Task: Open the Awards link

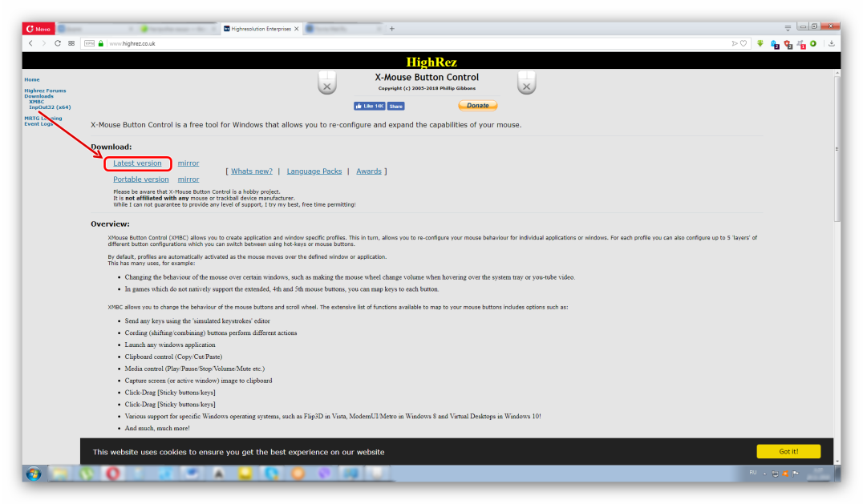Action: click(369, 171)
